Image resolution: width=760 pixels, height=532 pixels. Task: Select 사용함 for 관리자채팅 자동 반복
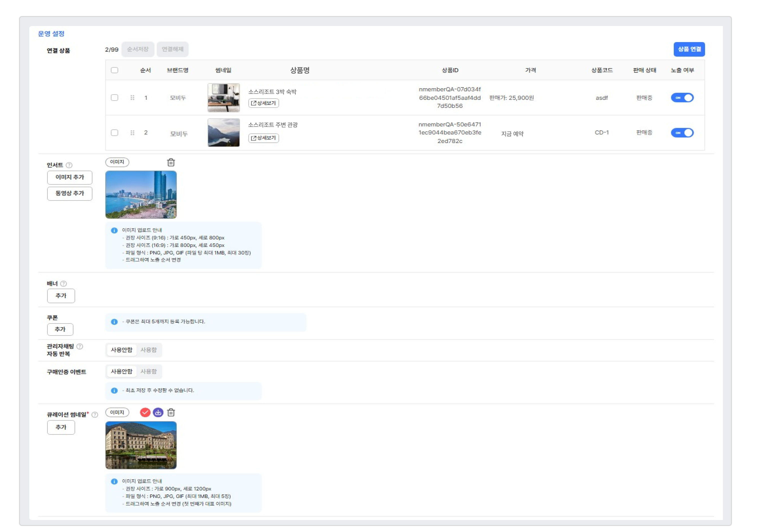click(x=148, y=350)
